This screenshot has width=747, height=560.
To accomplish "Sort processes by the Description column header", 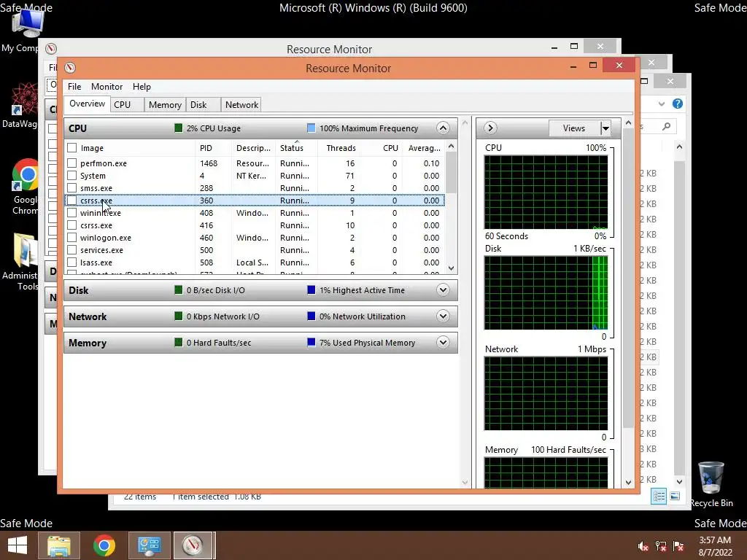I will pyautogui.click(x=253, y=148).
